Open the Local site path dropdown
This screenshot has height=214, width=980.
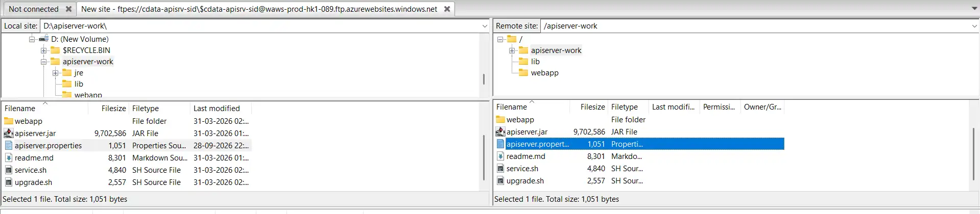point(485,26)
